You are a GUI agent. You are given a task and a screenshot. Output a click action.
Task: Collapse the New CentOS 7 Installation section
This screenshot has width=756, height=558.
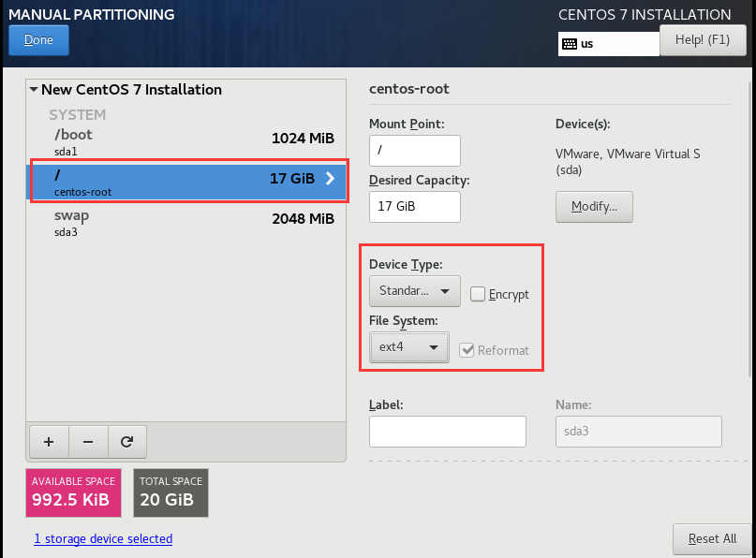(34, 90)
